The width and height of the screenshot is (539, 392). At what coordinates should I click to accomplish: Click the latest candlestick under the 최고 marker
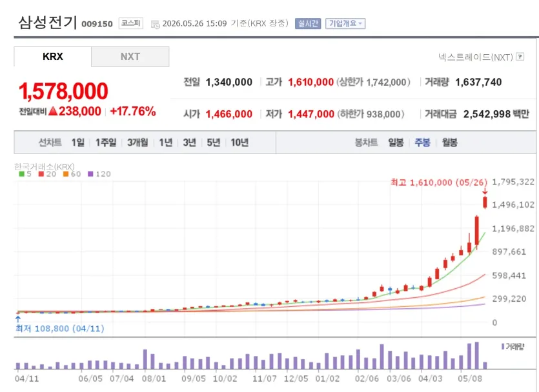(x=485, y=202)
